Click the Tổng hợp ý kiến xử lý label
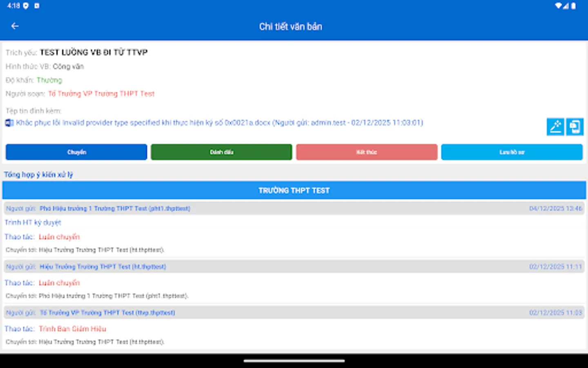The image size is (588, 368). click(38, 174)
